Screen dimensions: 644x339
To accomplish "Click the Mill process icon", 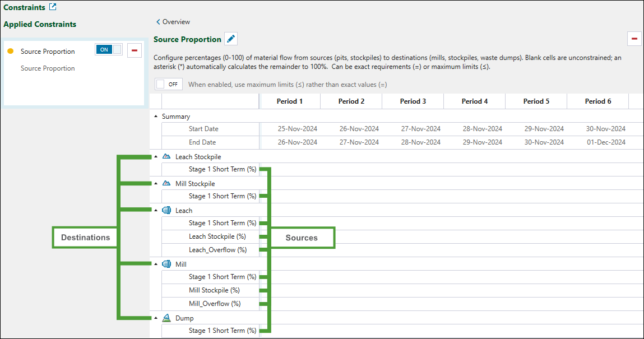I will [x=166, y=264].
